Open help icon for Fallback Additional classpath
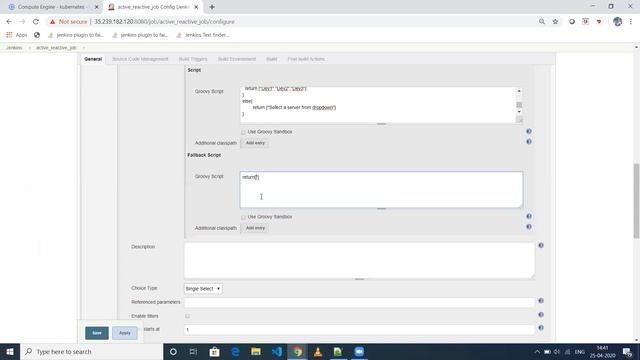Screen dimensions: 640x360 pos(529,227)
